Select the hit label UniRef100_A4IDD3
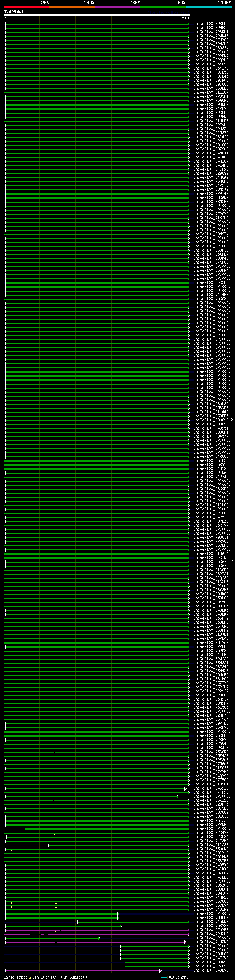The height and width of the screenshot is (980, 235). point(211,877)
